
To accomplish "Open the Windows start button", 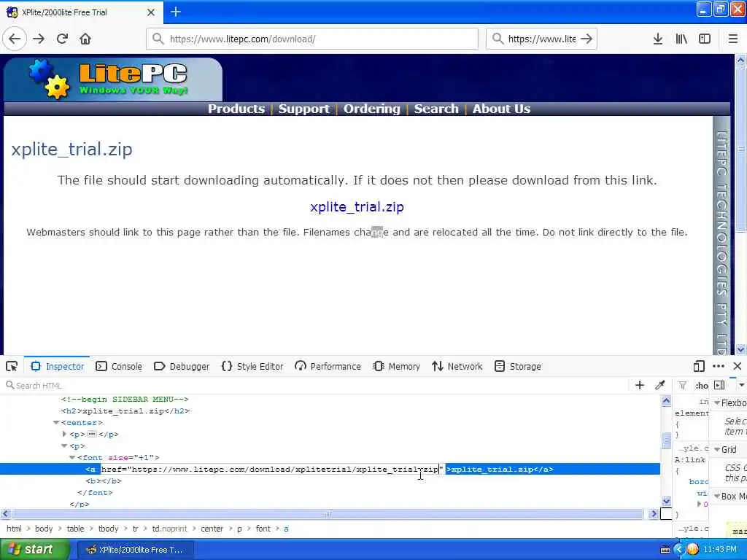I will (34, 550).
